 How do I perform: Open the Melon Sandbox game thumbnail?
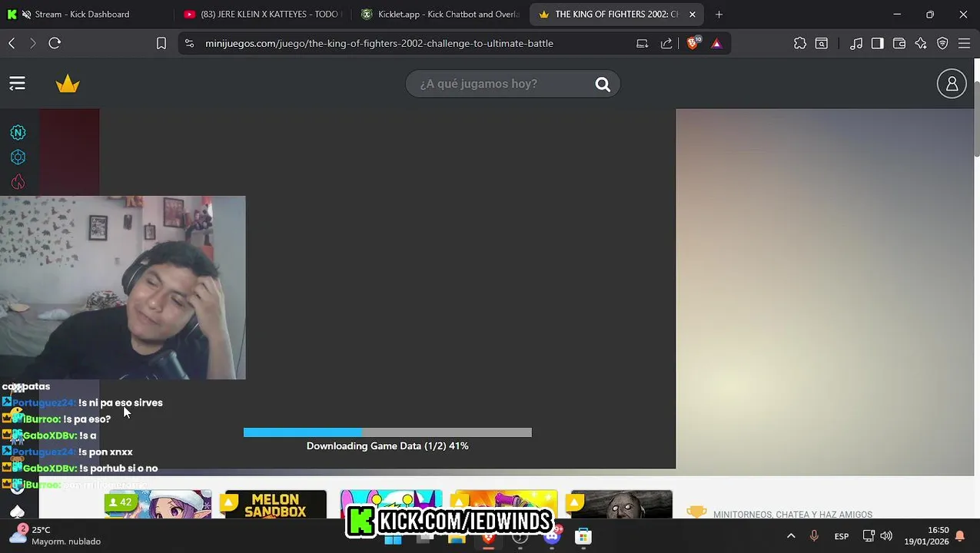click(275, 504)
